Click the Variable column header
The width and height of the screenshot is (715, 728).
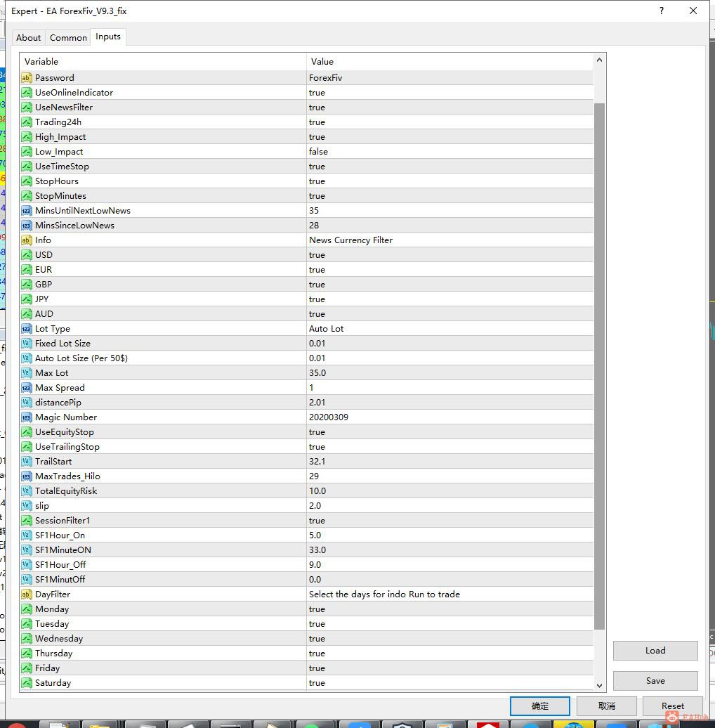[163, 61]
